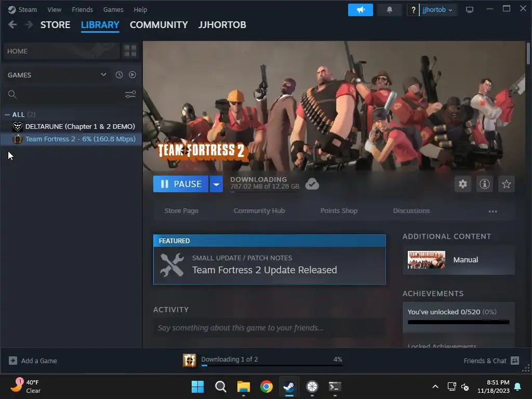Open terminal app from taskbar
Screen dimensions: 532x399
pos(335,387)
